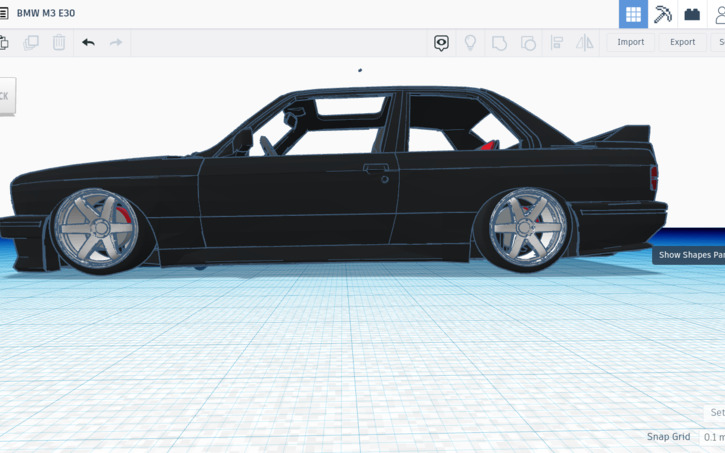Open the Bricks mode

pos(692,14)
